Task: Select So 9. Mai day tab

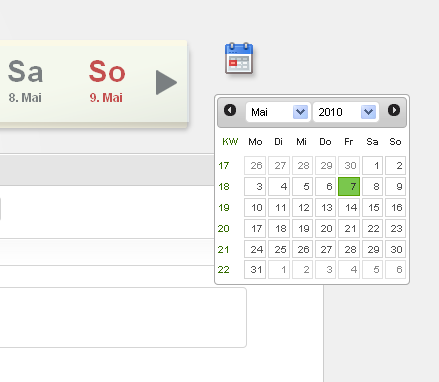Action: [x=107, y=81]
